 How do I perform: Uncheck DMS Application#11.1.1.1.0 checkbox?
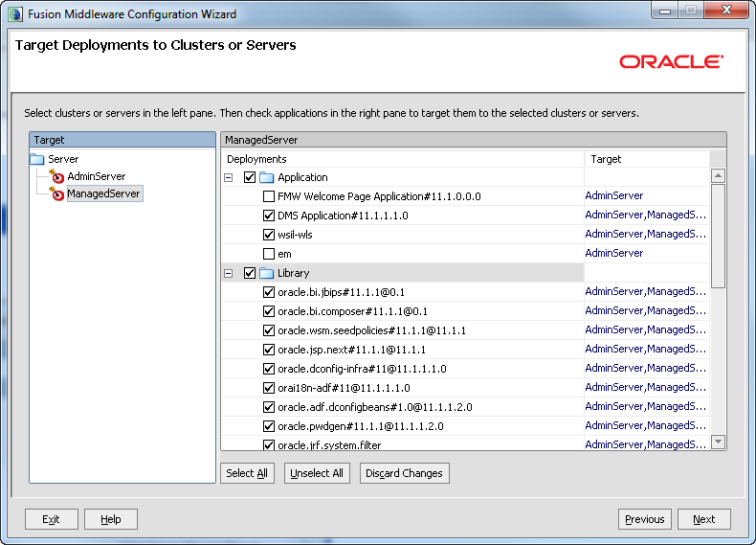(269, 216)
